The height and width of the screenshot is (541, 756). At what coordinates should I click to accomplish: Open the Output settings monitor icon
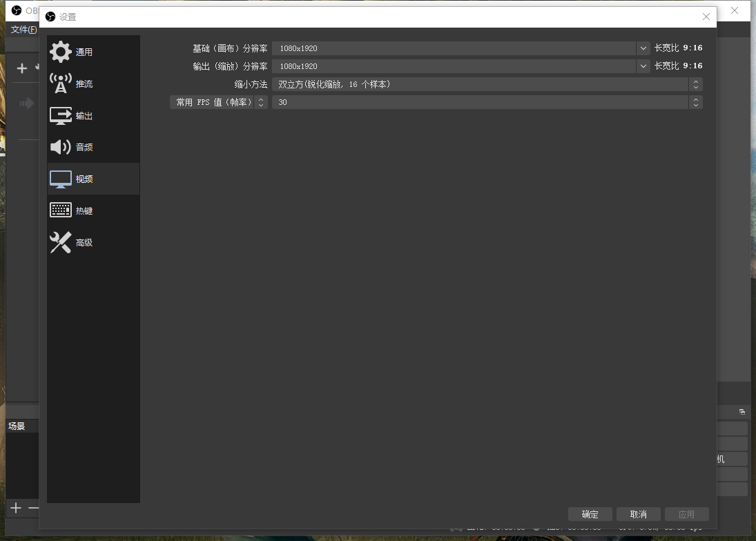[x=61, y=116]
